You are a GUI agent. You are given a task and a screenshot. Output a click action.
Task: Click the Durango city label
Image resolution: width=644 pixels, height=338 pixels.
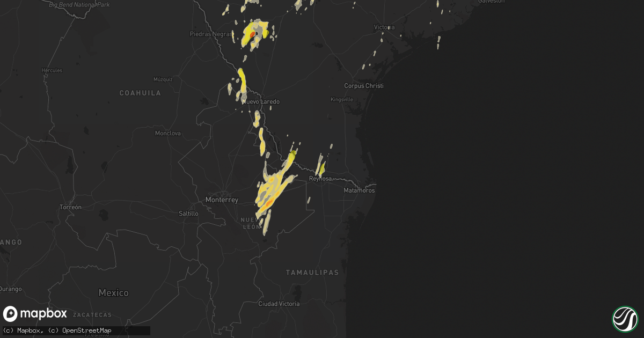[11, 289]
